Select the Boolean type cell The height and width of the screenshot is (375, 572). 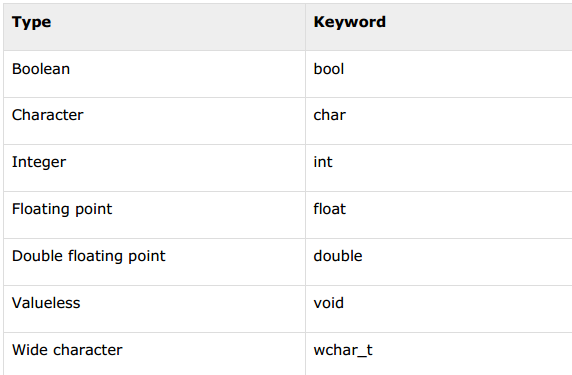[x=154, y=74]
